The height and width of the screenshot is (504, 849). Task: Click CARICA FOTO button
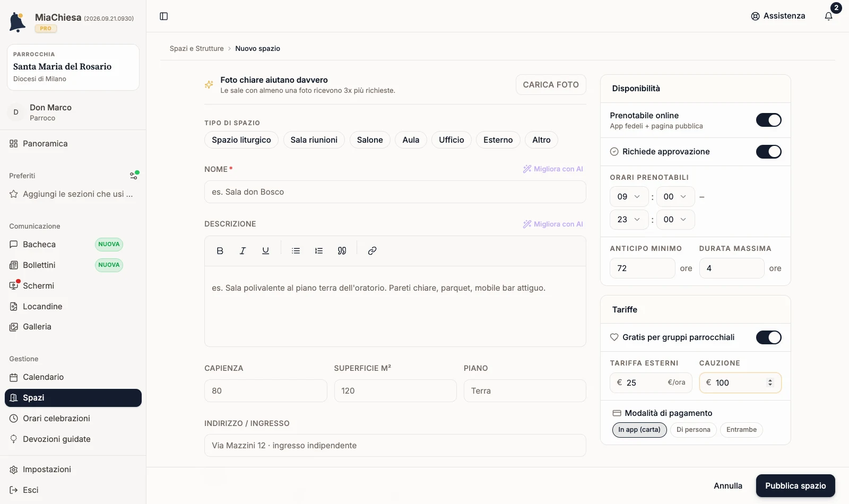[551, 85]
